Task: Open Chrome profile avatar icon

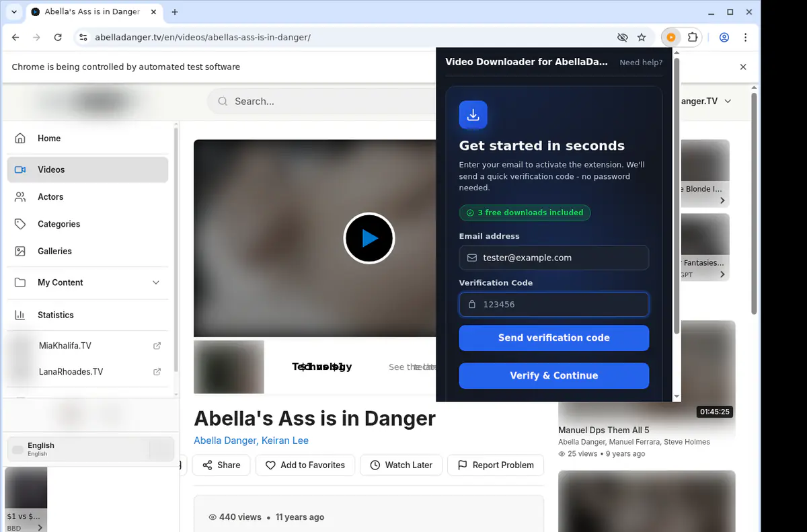Action: [x=724, y=38]
